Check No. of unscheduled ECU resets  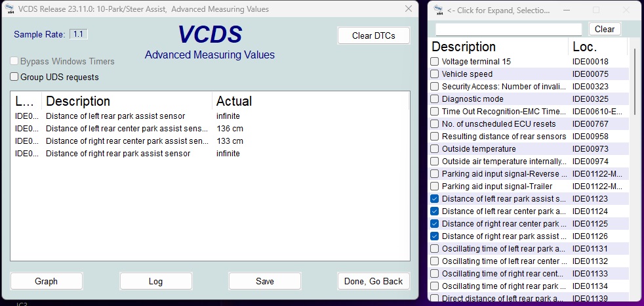pyautogui.click(x=435, y=124)
